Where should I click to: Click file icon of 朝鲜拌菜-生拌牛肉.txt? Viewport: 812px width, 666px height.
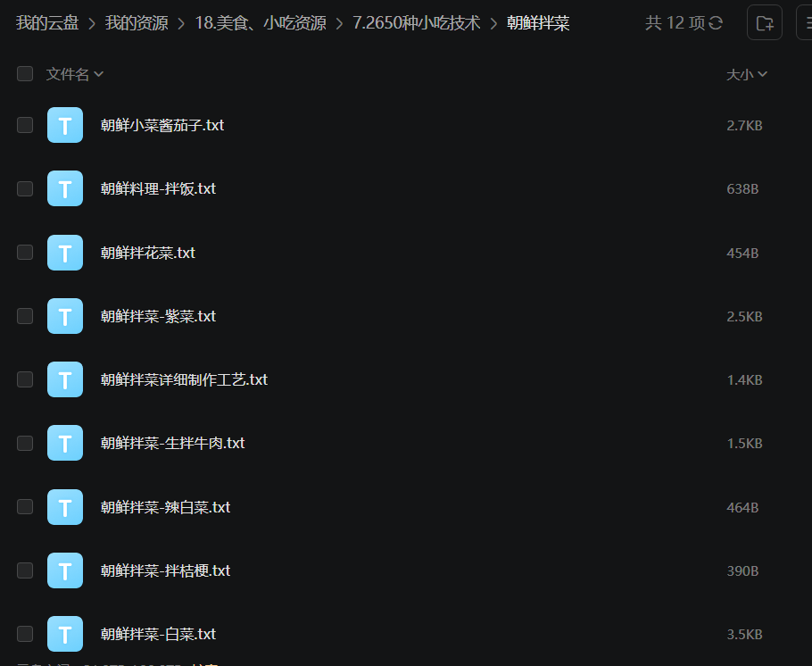pos(65,443)
